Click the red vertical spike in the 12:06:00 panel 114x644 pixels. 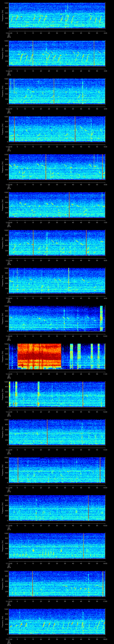[69, 205]
